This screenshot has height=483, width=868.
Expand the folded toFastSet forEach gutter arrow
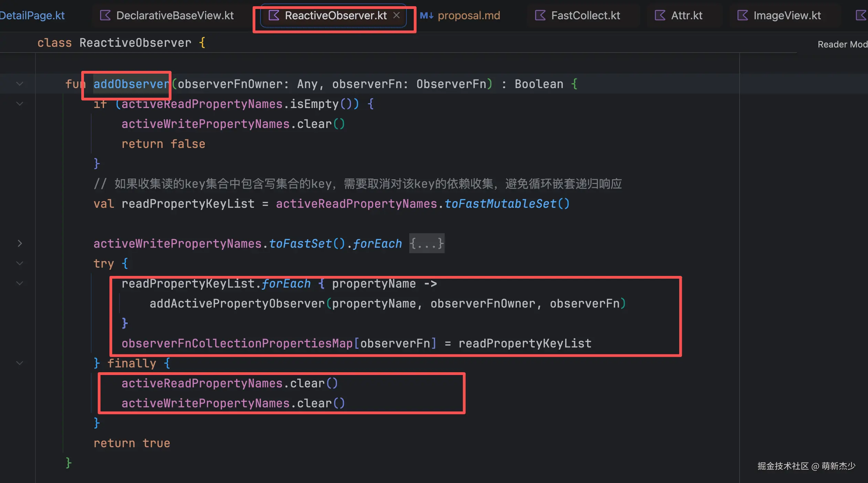click(20, 244)
